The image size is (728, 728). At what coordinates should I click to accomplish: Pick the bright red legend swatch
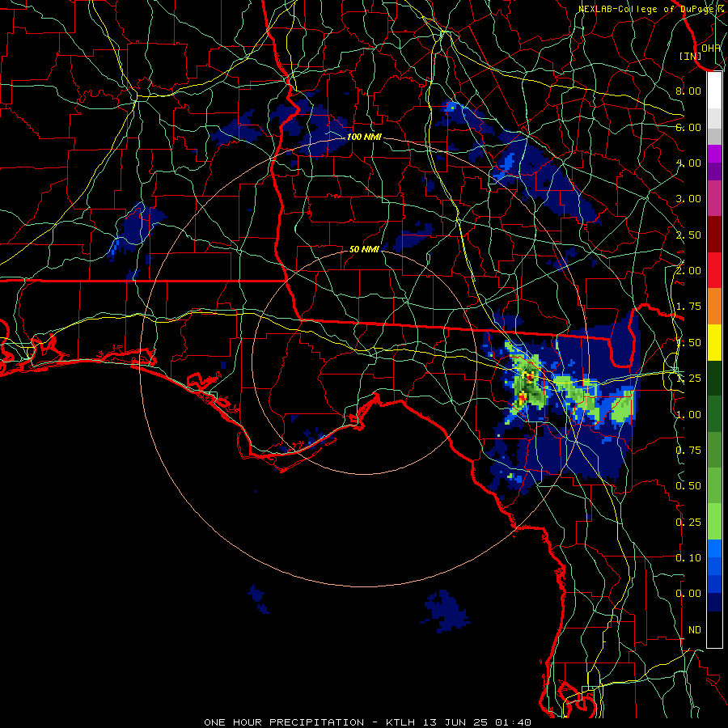[714, 270]
